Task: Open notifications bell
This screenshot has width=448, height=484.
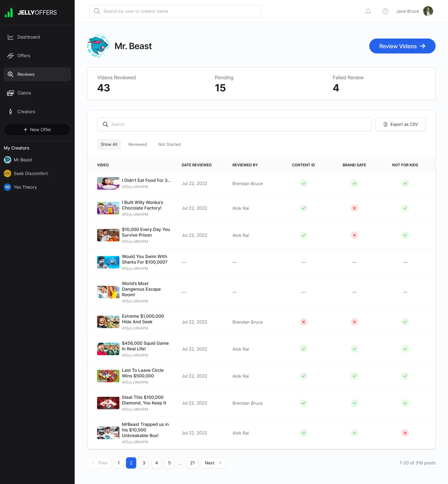Action: tap(368, 11)
